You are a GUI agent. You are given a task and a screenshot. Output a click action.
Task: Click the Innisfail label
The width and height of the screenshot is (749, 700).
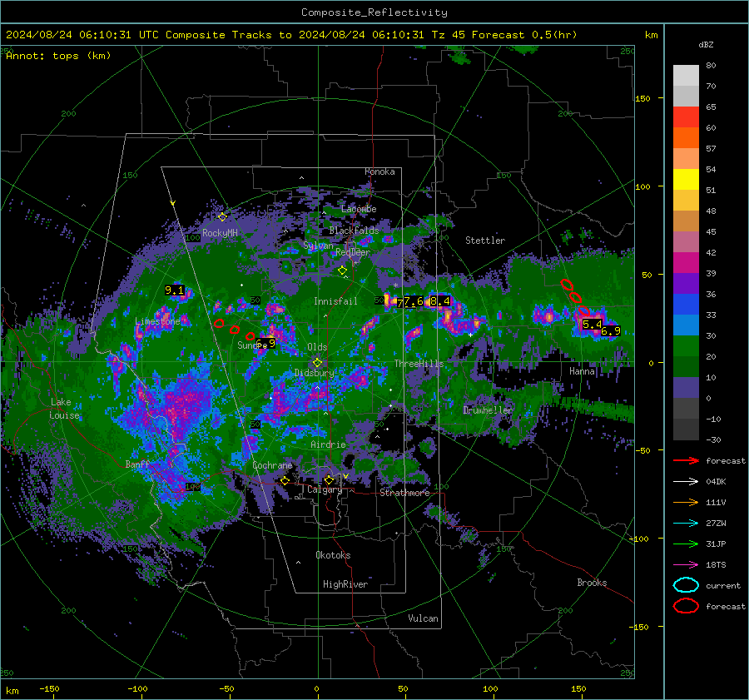(335, 301)
